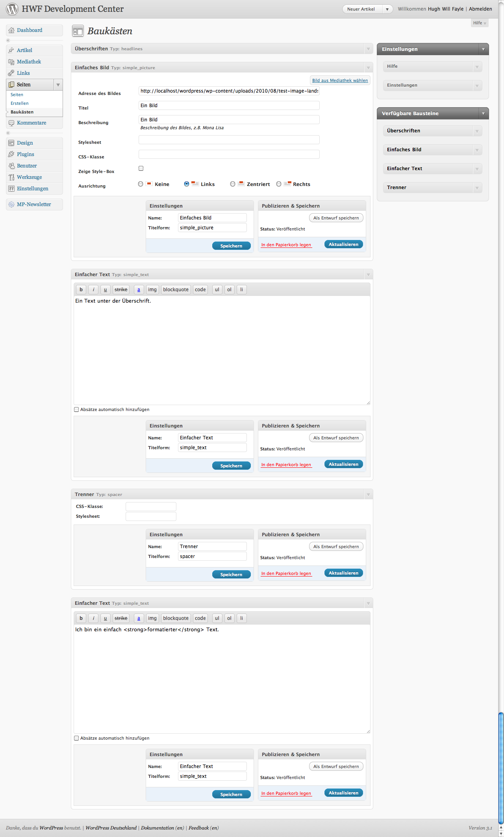Image resolution: width=504 pixels, height=837 pixels.
Task: Click the MP-Newsletter gear icon
Action: tap(11, 205)
